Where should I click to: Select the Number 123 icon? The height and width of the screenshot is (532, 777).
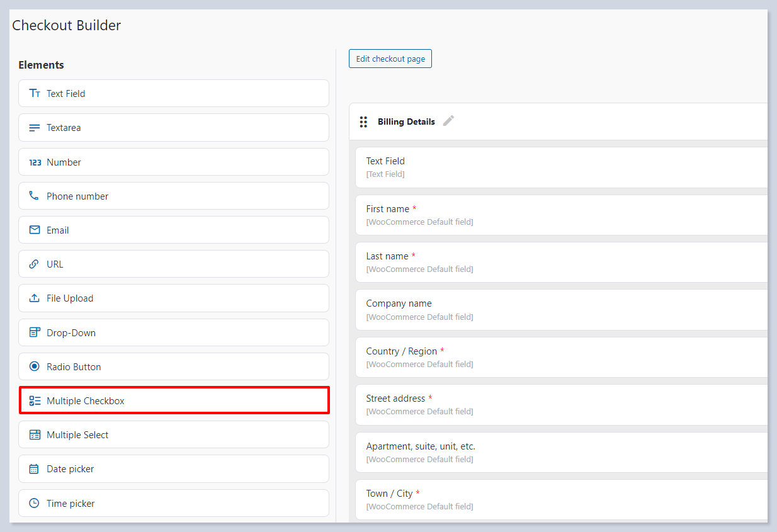35,162
